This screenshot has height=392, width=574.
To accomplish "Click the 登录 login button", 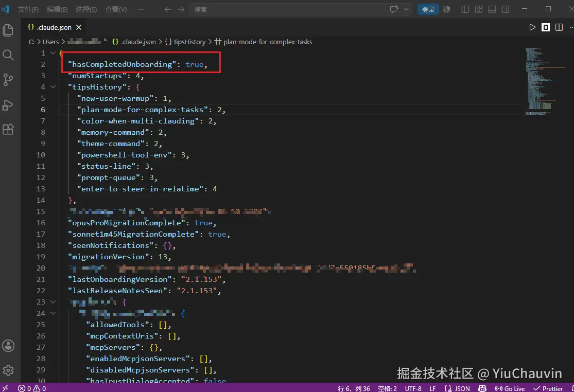I will (428, 9).
